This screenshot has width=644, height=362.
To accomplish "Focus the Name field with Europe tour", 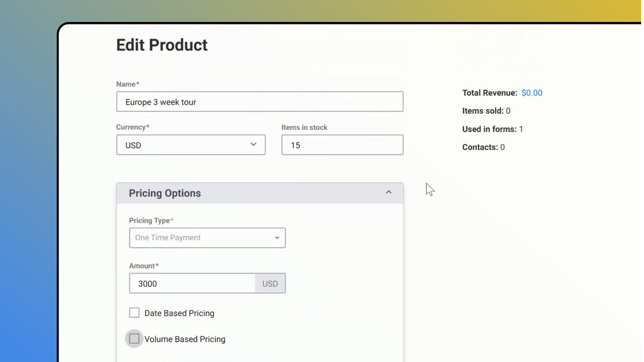I will pos(260,102).
